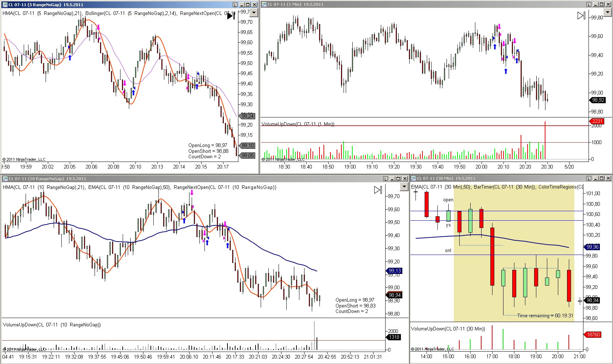Open the dropdown arrow in 5 RangeNoGap chart
This screenshot has width=613, height=364.
coord(254,13)
